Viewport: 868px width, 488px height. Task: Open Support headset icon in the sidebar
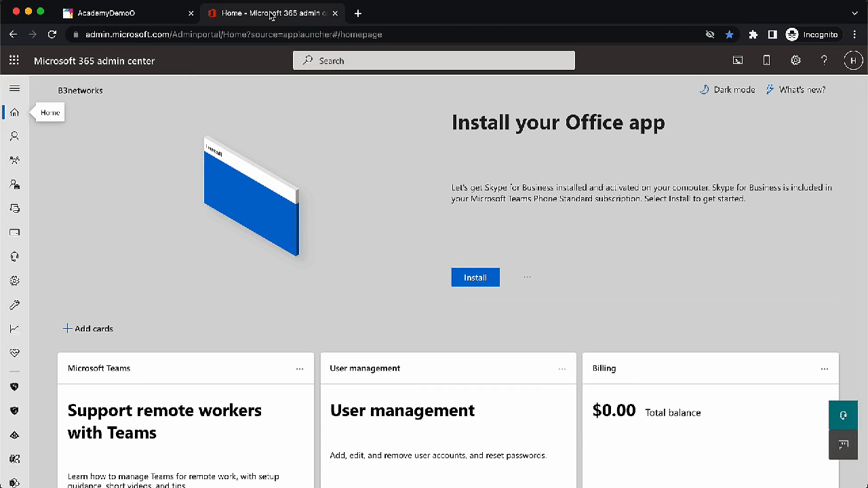14,257
